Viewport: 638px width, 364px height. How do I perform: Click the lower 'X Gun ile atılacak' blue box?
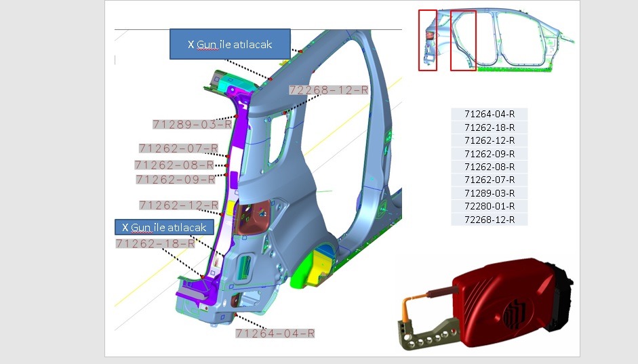[x=164, y=227]
